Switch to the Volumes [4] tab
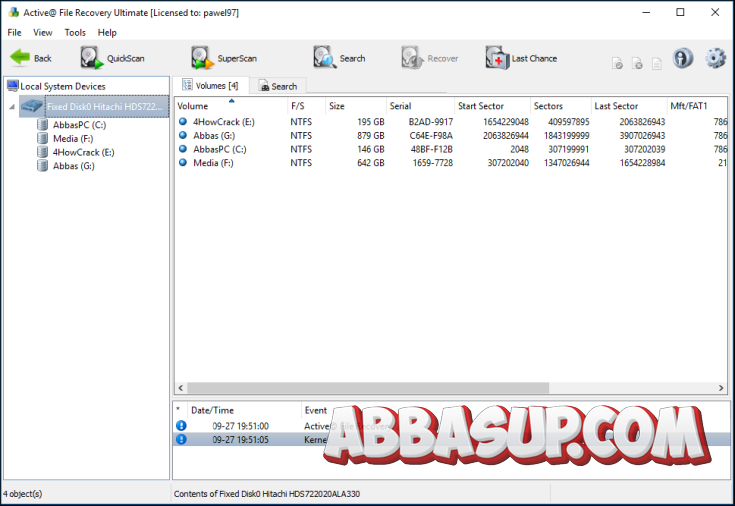This screenshot has width=735, height=506. tap(210, 85)
